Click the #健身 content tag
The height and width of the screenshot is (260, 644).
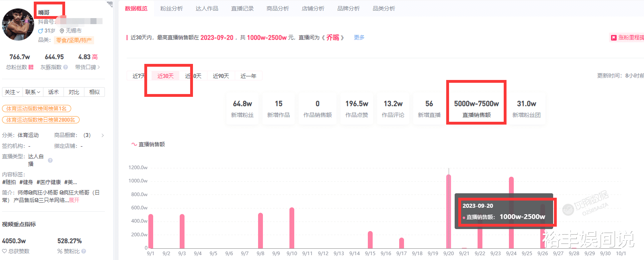click(x=26, y=182)
